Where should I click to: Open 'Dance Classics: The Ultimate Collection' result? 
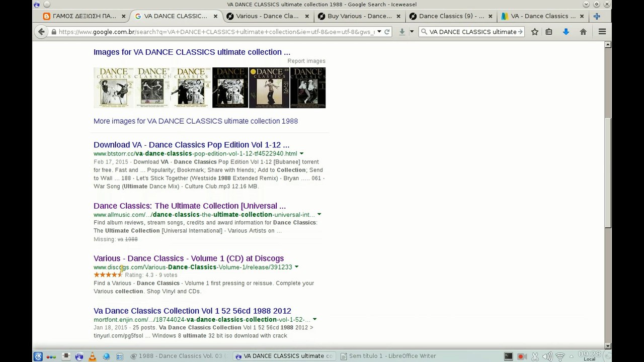(x=190, y=206)
